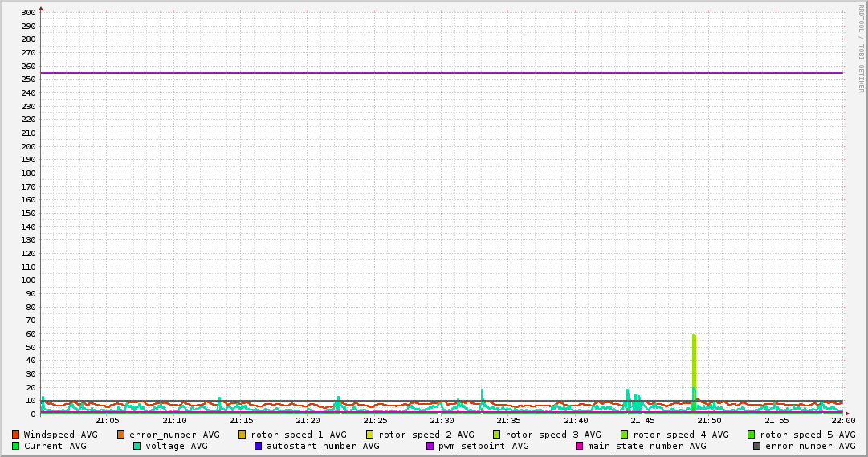Select the rotor speed 1 AVG legend label
The width and height of the screenshot is (868, 457).
[x=298, y=435]
